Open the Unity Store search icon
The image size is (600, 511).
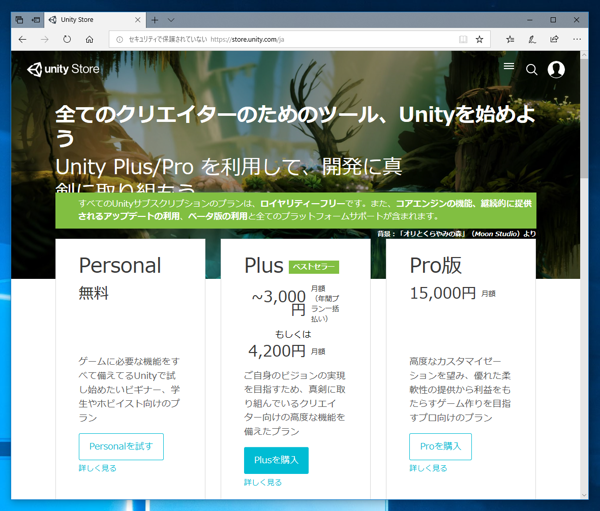[x=532, y=70]
